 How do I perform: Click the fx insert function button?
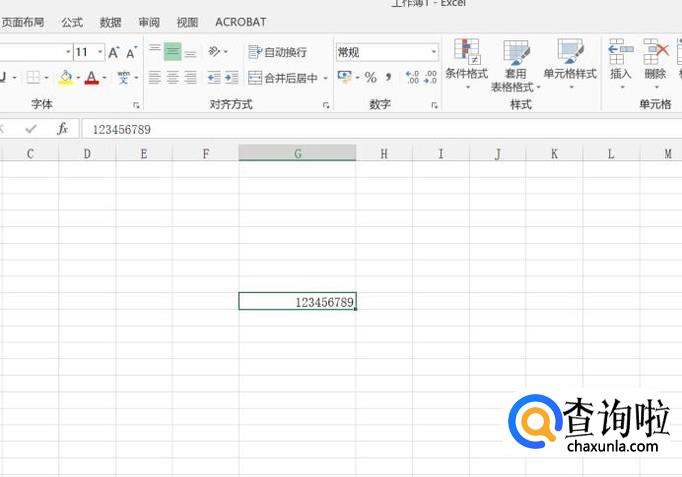point(62,129)
